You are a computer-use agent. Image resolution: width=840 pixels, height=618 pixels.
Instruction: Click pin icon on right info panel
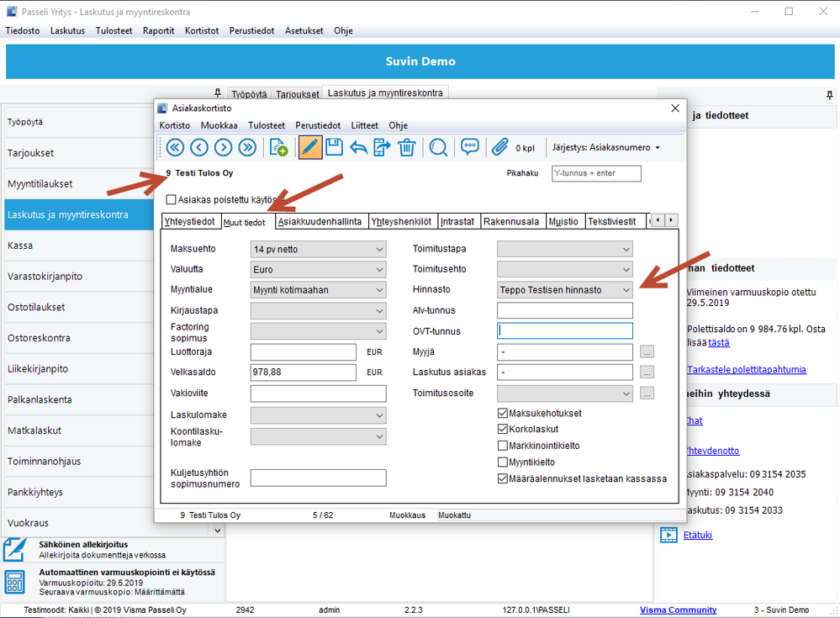pos(830,95)
